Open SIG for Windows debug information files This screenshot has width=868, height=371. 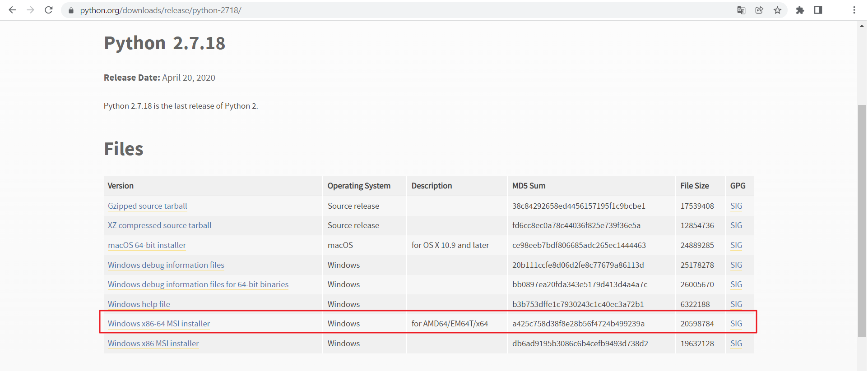tap(736, 265)
